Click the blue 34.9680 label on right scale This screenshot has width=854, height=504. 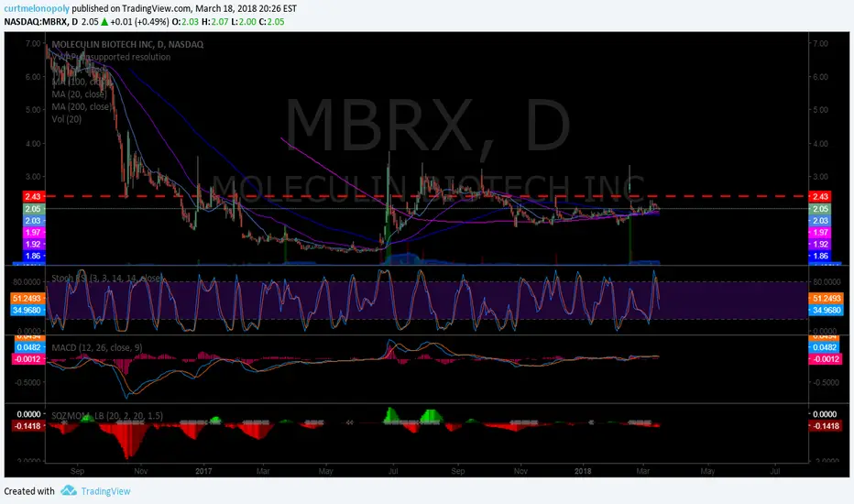(827, 310)
